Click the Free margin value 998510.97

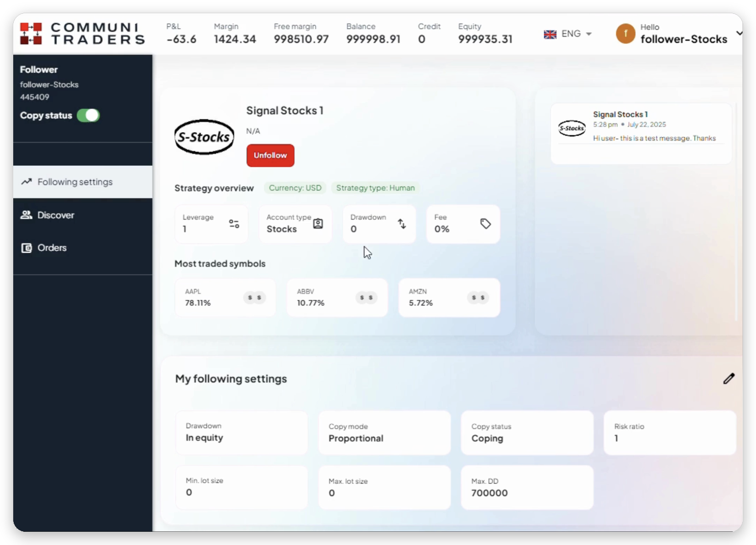pyautogui.click(x=301, y=39)
